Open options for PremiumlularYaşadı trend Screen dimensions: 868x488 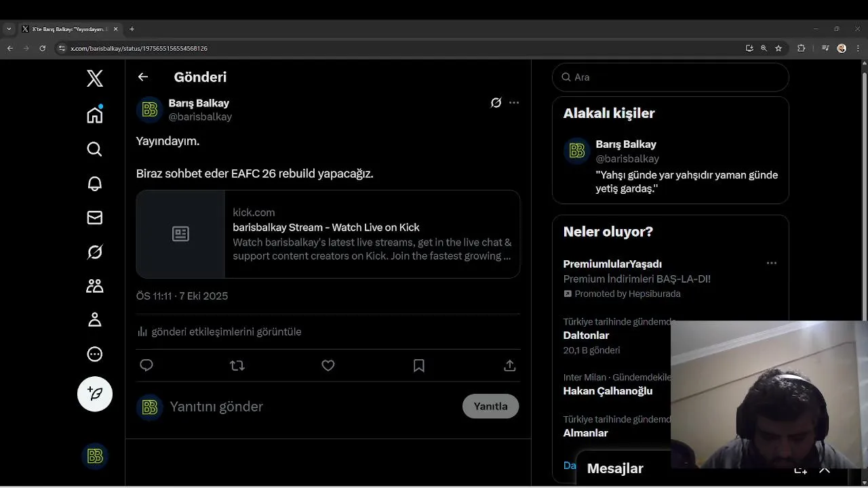point(772,263)
